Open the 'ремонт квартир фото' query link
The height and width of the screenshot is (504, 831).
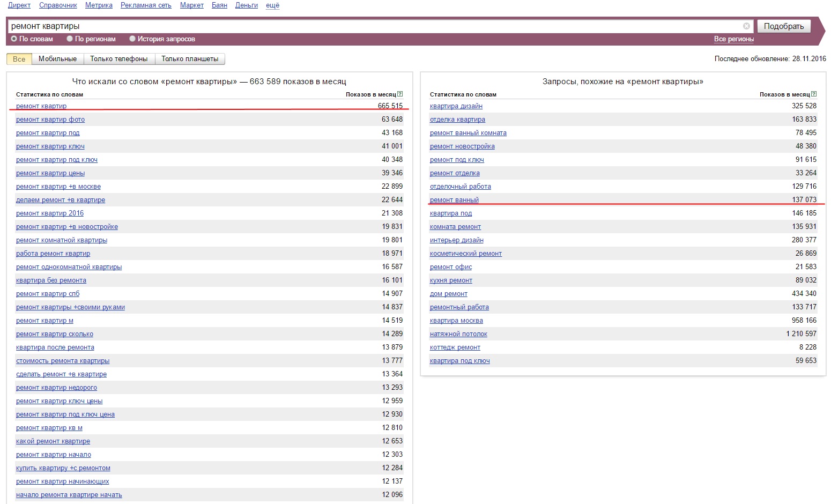(50, 120)
